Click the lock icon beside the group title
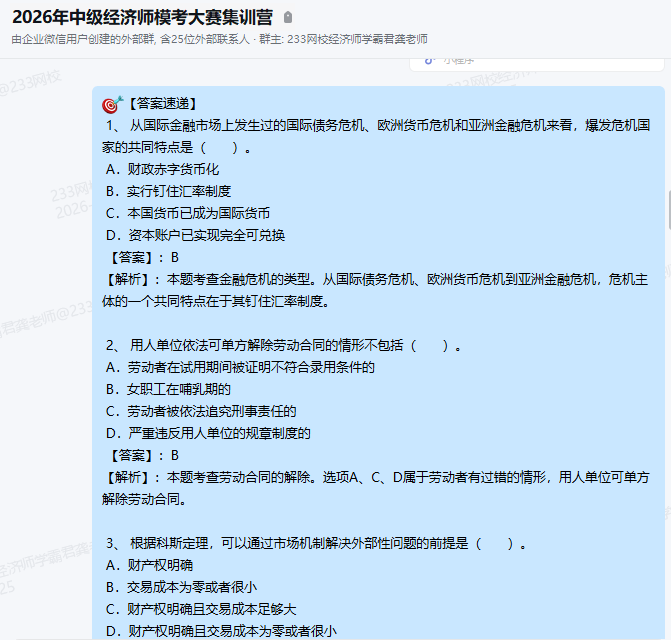The width and height of the screenshot is (671, 640). [289, 17]
